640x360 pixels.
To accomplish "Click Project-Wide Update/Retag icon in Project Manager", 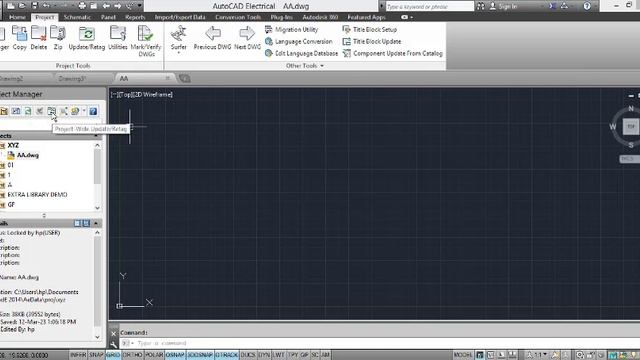I will click(x=51, y=111).
